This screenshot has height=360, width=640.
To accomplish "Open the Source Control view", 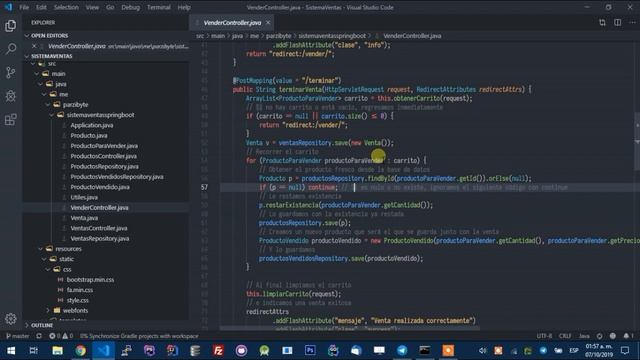I will [x=11, y=73].
